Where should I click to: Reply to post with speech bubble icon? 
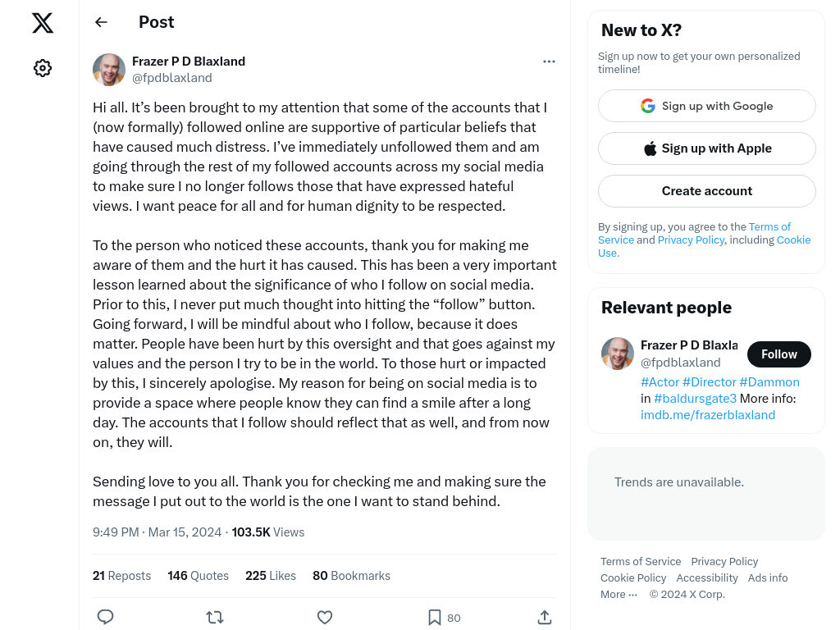coord(106,617)
